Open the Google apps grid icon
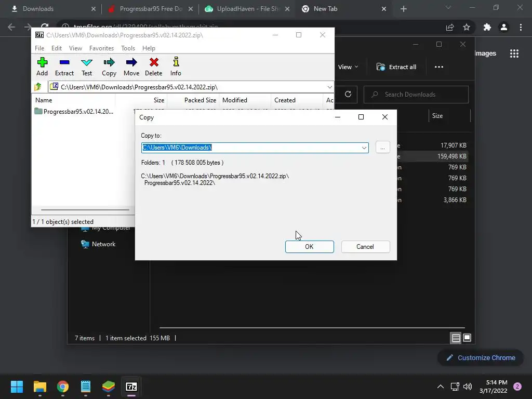The image size is (532, 399). [514, 54]
